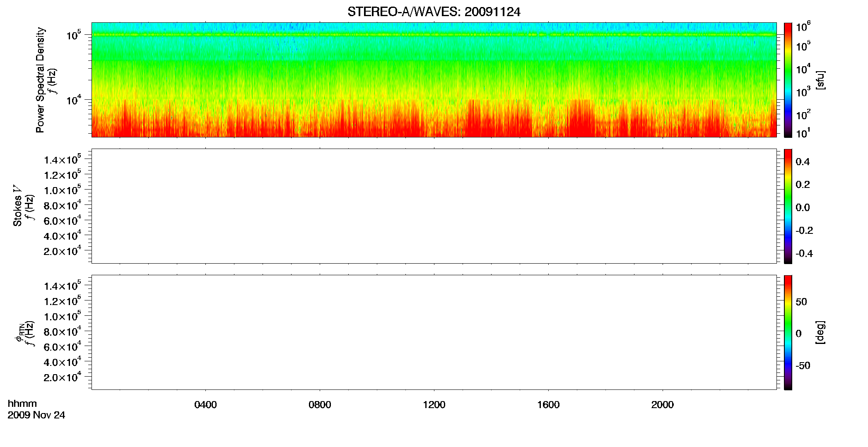Click the Stokes V axis label
The width and height of the screenshot is (868, 447).
pyautogui.click(x=17, y=206)
